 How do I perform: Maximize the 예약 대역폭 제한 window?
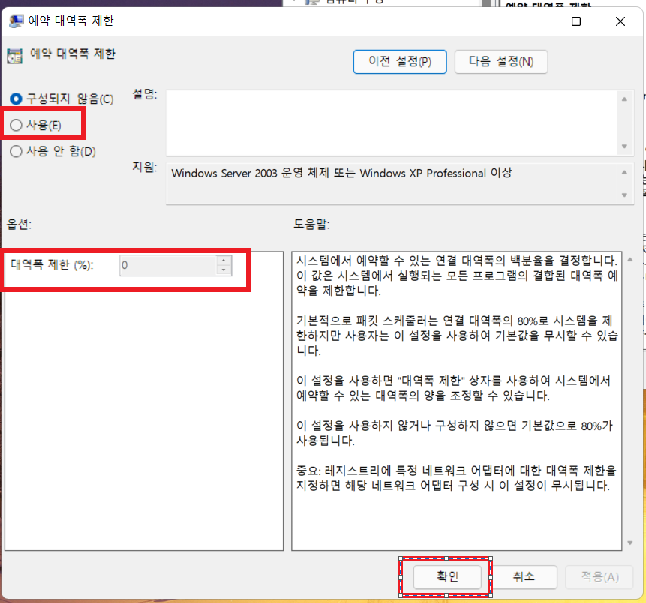(x=577, y=21)
